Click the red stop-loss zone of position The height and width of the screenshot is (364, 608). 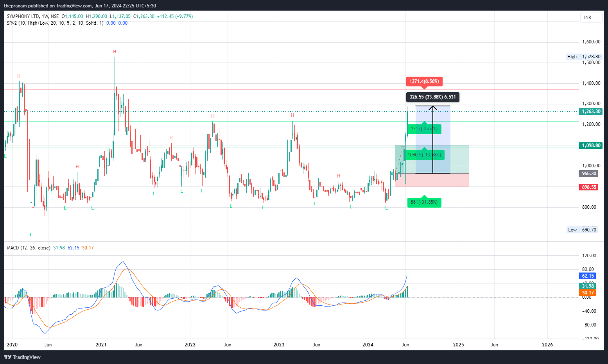pos(432,180)
